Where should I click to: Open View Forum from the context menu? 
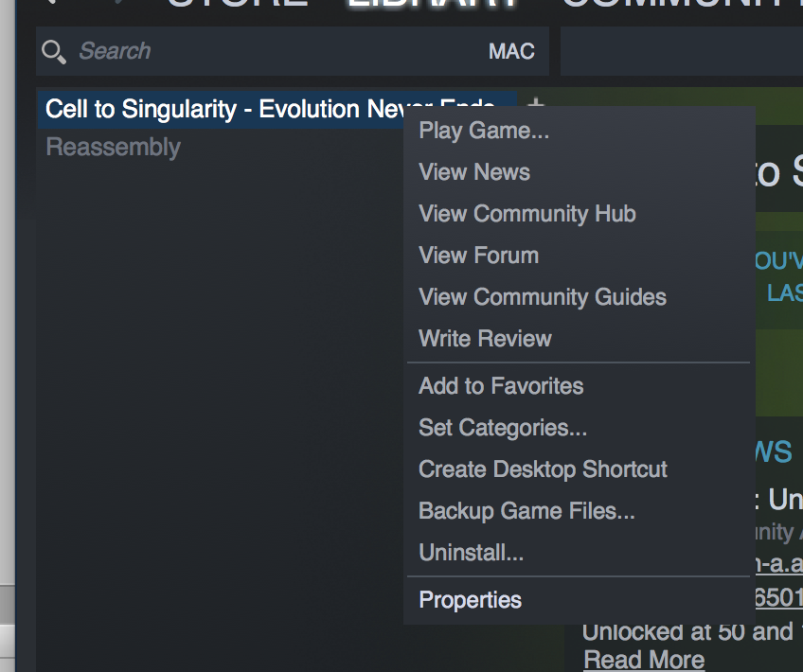coord(478,256)
